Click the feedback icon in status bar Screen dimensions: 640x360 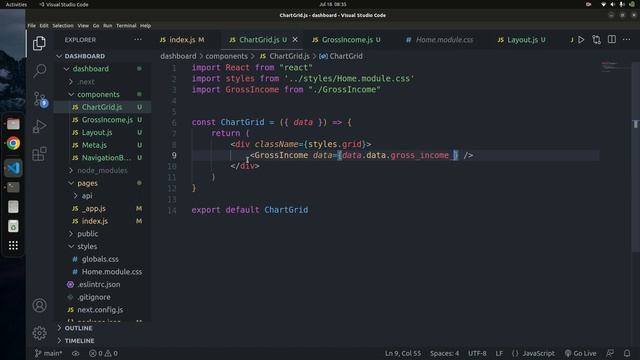point(610,353)
